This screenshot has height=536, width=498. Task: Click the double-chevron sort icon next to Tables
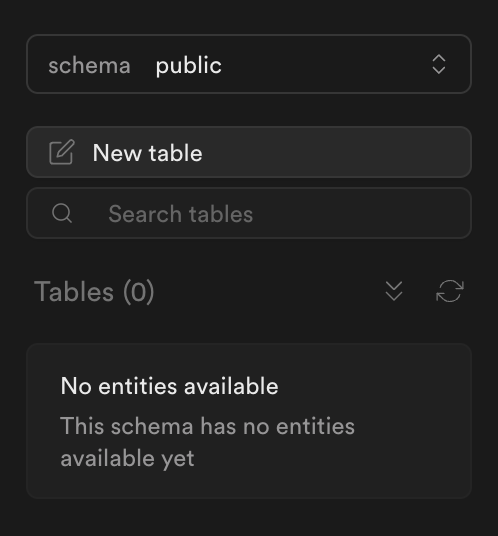[394, 291]
